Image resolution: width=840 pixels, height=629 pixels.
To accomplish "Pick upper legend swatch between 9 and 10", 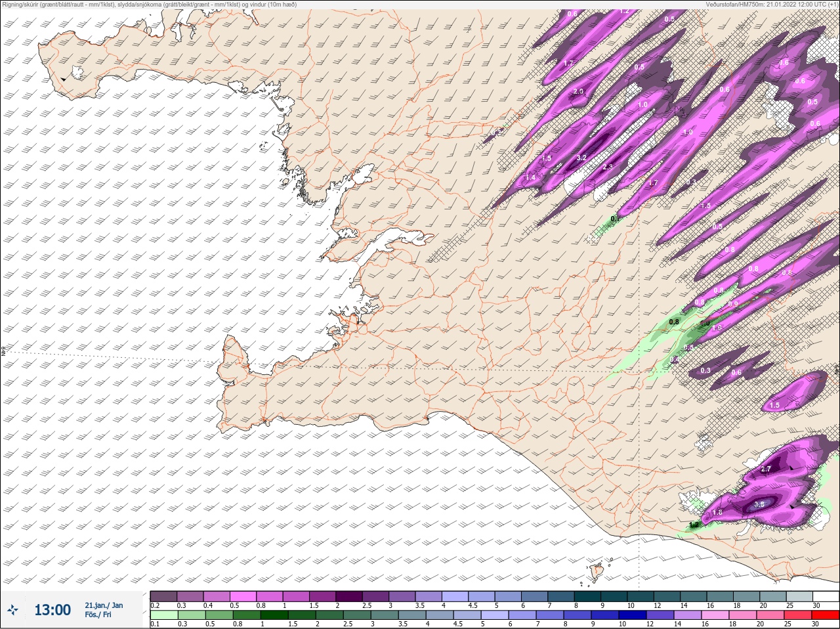I will 615,596.
